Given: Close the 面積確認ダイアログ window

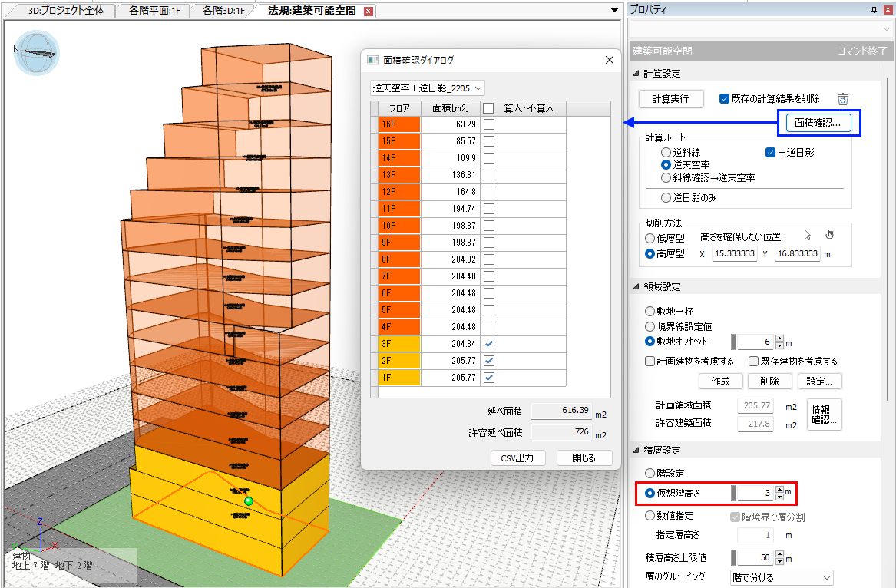Looking at the screenshot, I should click(x=609, y=60).
